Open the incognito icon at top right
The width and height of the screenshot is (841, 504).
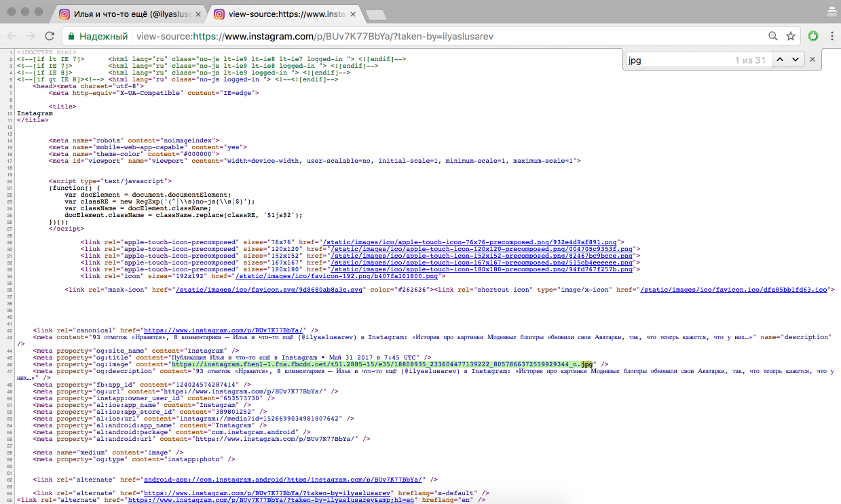(831, 12)
